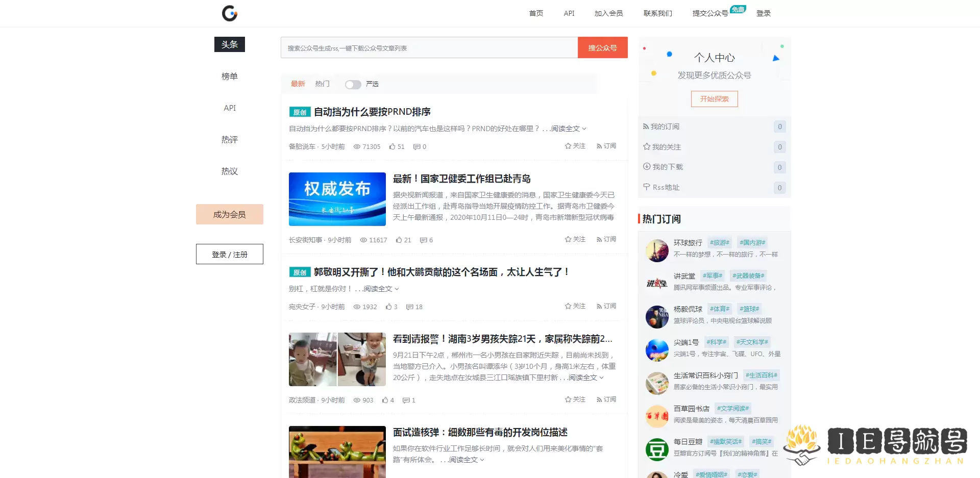Click comment icon on 国家卫健委 article
Viewport: 980px width, 478px height.
pyautogui.click(x=423, y=240)
